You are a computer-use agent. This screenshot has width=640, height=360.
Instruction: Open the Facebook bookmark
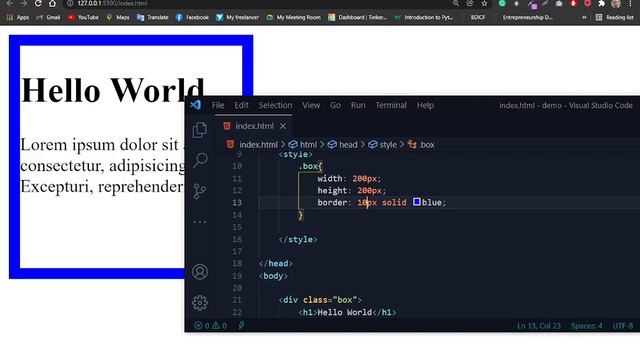click(x=192, y=18)
